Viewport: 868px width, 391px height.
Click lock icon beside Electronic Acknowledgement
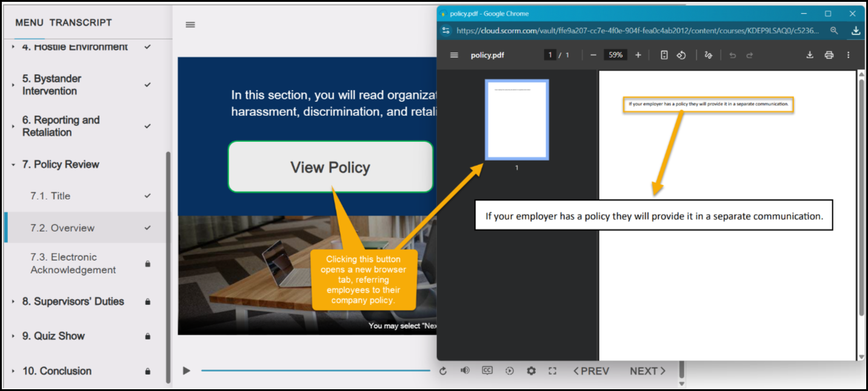[x=147, y=264]
